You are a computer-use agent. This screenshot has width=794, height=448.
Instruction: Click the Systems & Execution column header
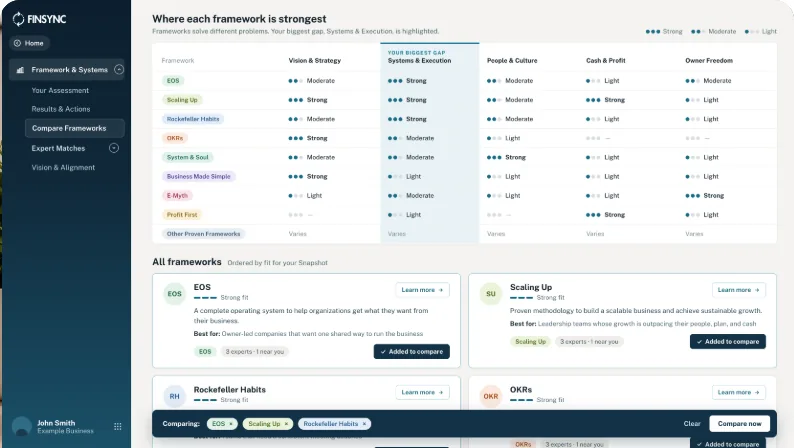419,60
